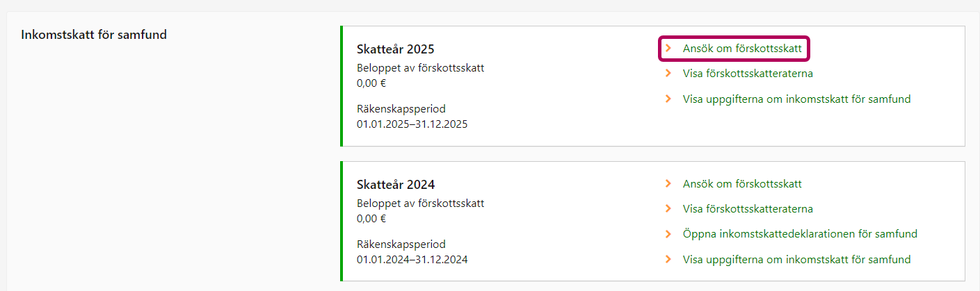Click the 'Skatteår 2025' card heading
980x291 pixels.
(395, 50)
